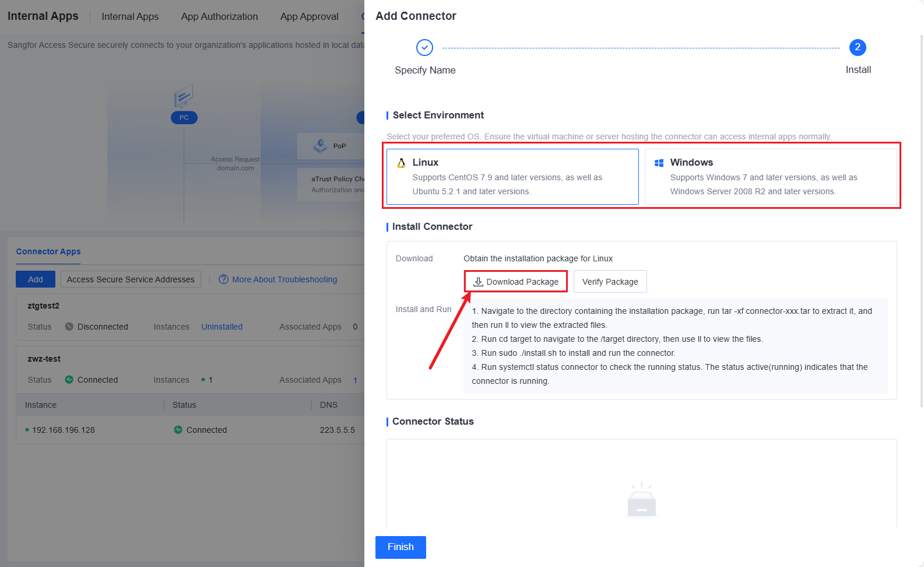The width and height of the screenshot is (924, 567).
Task: Click the Uninstalled link for ztgtest2
Action: (222, 327)
